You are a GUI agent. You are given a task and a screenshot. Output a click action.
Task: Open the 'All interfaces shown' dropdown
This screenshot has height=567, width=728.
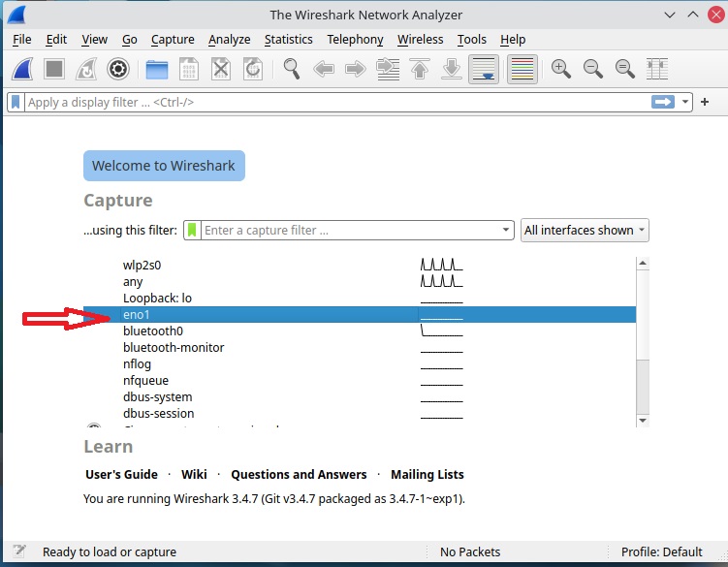585,230
